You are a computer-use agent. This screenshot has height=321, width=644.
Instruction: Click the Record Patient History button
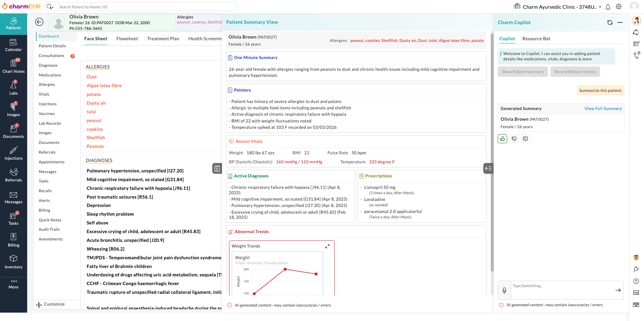575,72
